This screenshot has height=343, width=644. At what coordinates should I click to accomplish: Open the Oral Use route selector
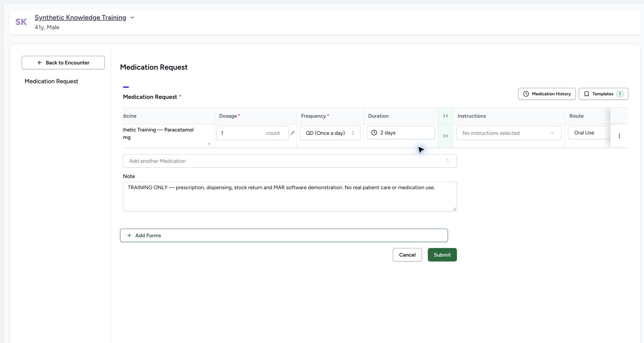pos(589,133)
